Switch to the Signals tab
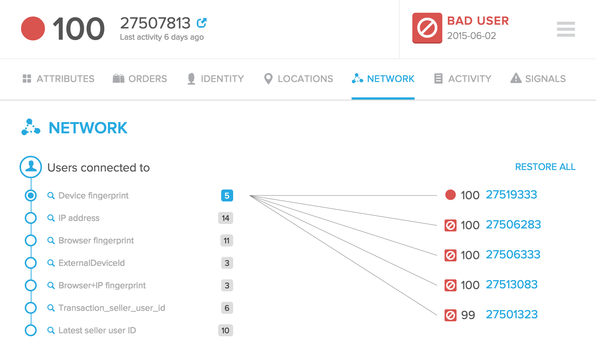The height and width of the screenshot is (364, 596). point(538,79)
